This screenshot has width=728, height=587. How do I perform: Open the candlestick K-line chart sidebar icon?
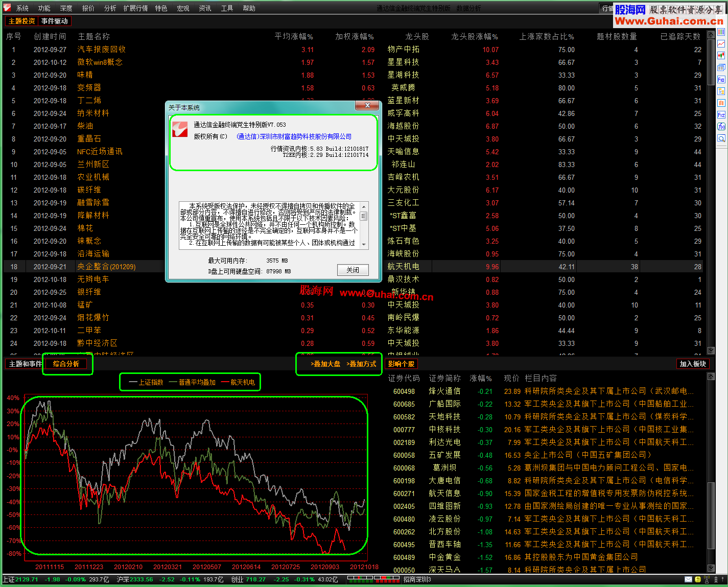pos(721,56)
